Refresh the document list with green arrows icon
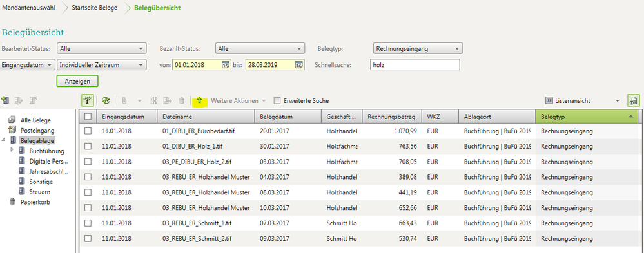Image resolution: width=644 pixels, height=253 pixels. tap(106, 100)
